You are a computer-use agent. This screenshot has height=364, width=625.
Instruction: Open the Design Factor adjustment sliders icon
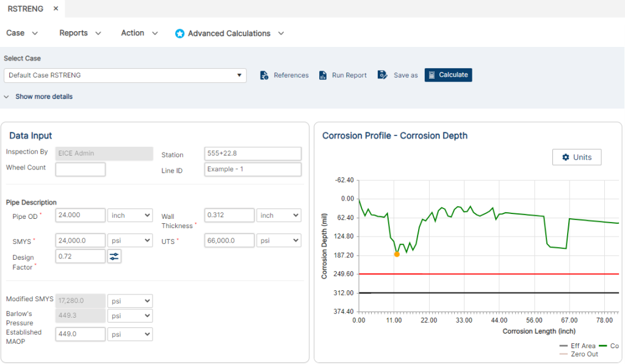point(114,257)
